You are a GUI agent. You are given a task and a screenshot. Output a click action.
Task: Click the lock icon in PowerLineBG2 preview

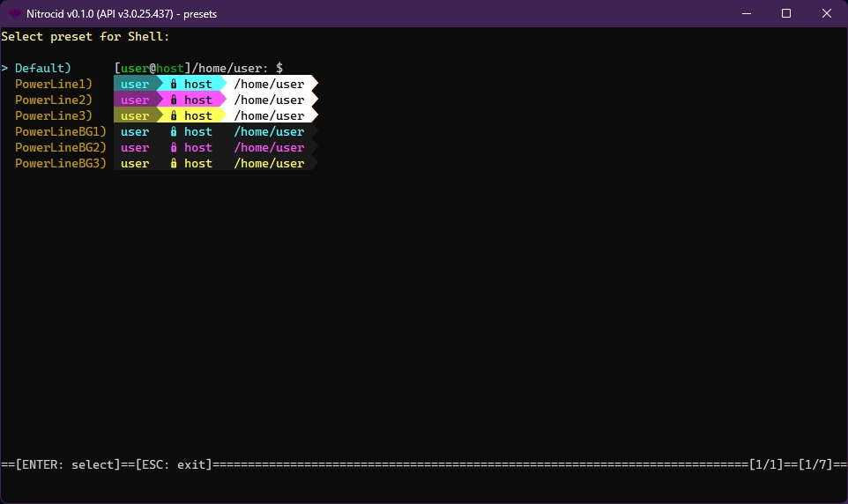point(174,148)
